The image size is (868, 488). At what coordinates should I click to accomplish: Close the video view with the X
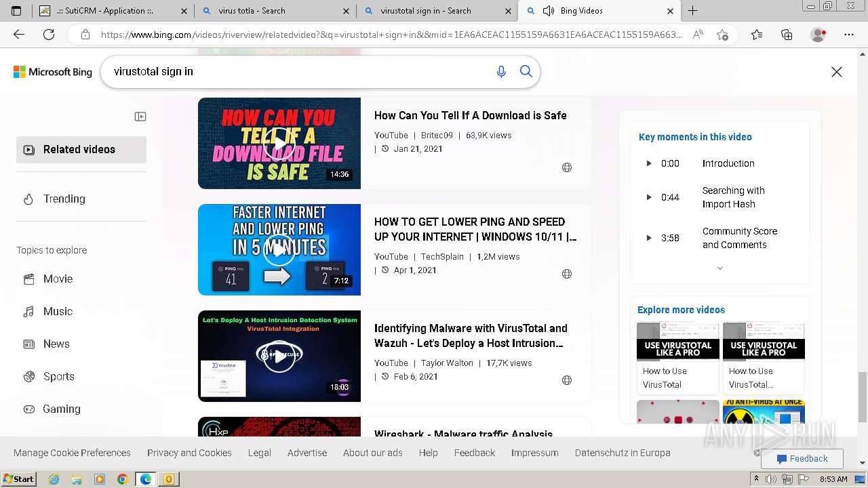[x=837, y=72]
